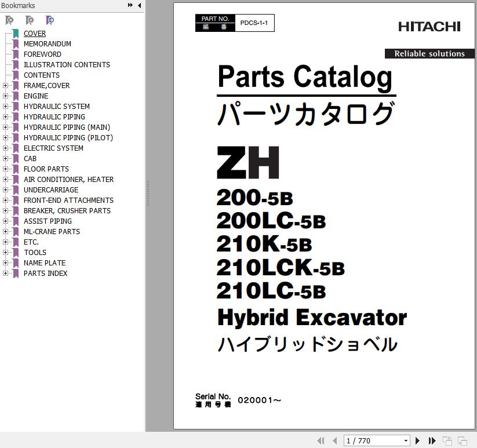Expand the ELECTRIC SYSTEM bookmark
477x448 pixels.
coord(5,148)
